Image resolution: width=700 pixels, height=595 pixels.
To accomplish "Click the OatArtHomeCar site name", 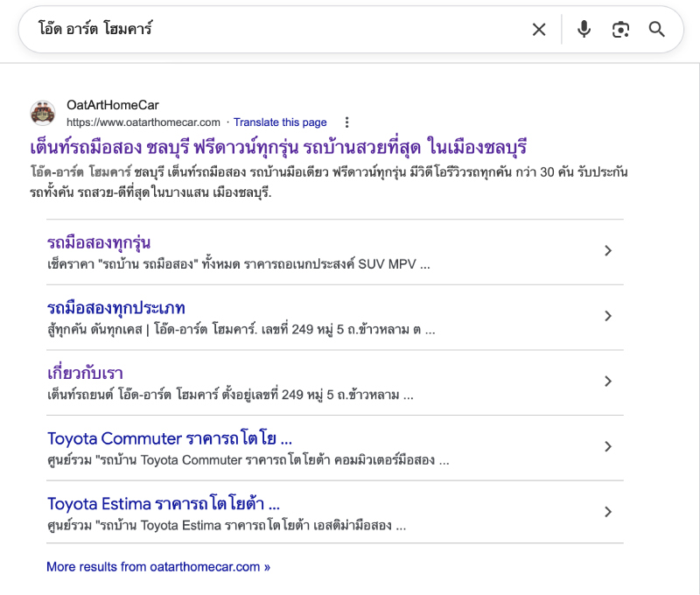I will click(x=113, y=105).
